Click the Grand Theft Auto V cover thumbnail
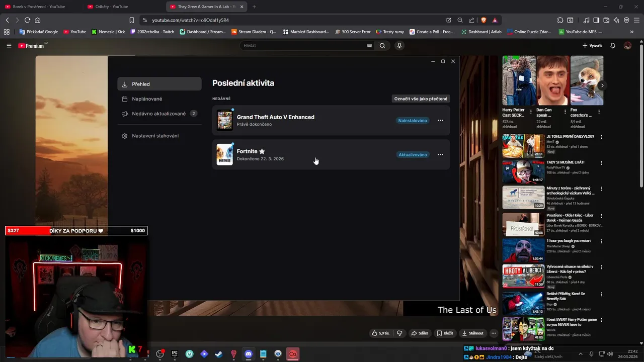 pyautogui.click(x=224, y=121)
